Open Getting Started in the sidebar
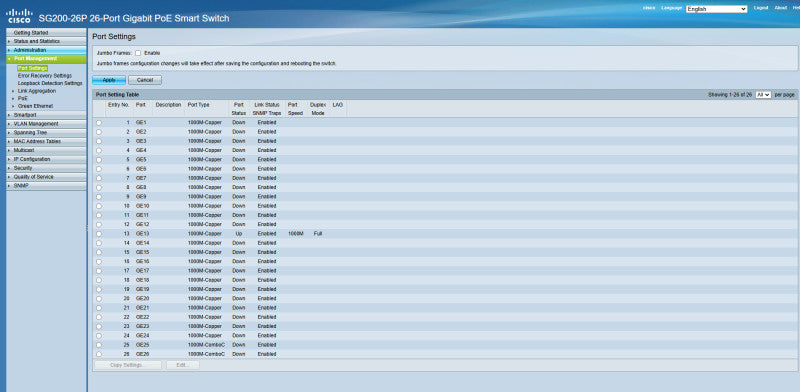The height and width of the screenshot is (392, 800). pyautogui.click(x=46, y=32)
